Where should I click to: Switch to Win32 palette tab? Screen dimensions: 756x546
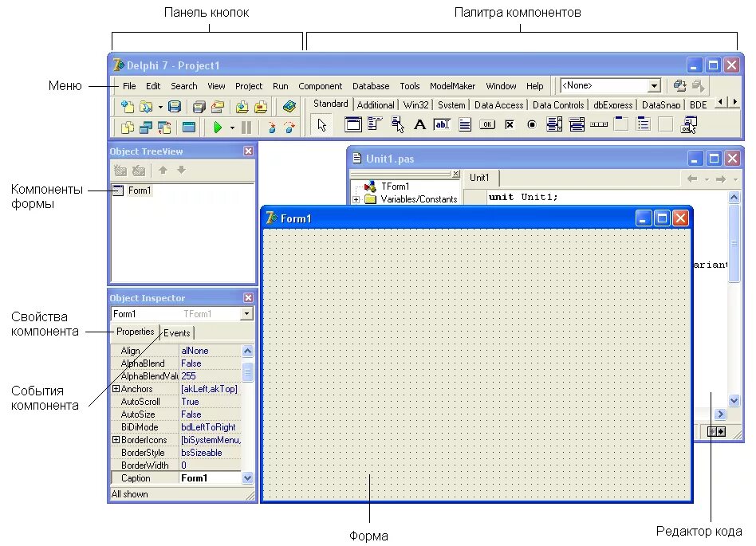point(415,105)
